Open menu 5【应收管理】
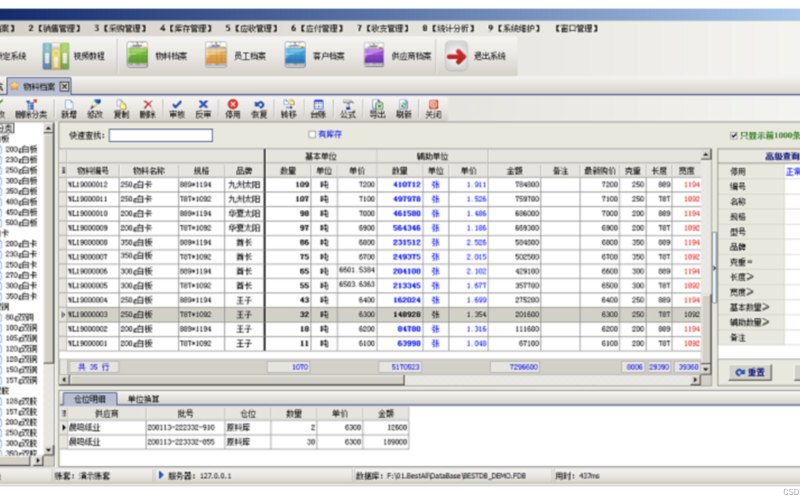Screen dimensions: 800x500 pyautogui.click(x=252, y=28)
